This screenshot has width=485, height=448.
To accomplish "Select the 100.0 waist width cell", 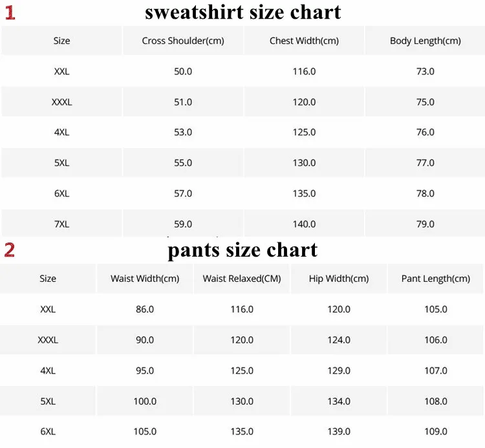I will (x=145, y=401).
